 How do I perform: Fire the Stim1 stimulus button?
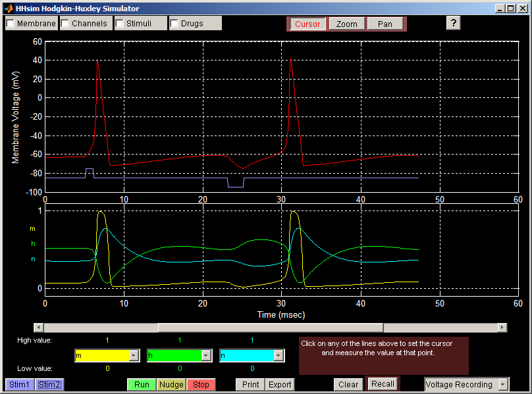(18, 385)
